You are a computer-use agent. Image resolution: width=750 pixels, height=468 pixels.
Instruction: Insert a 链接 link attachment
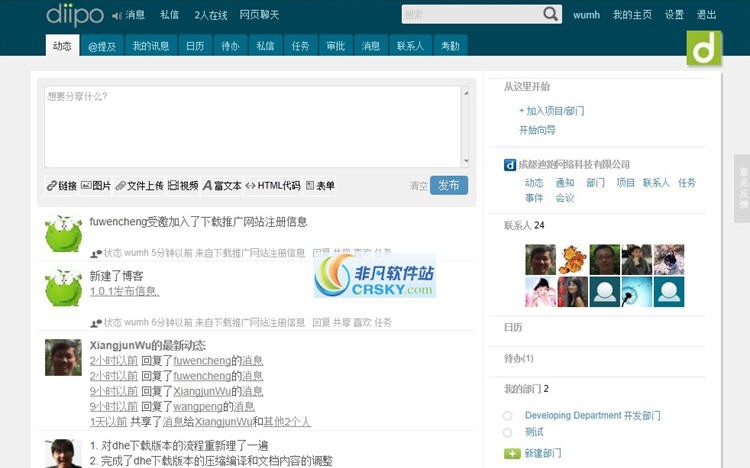[62, 186]
